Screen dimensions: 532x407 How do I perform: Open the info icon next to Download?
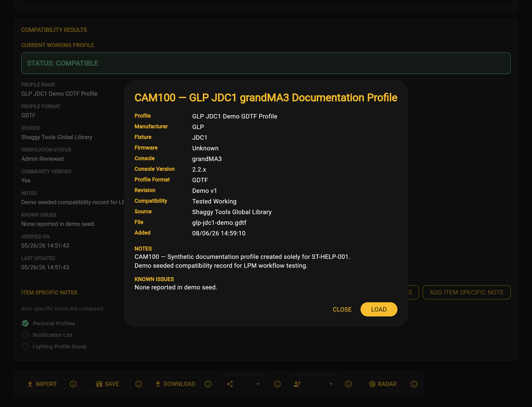(208, 384)
